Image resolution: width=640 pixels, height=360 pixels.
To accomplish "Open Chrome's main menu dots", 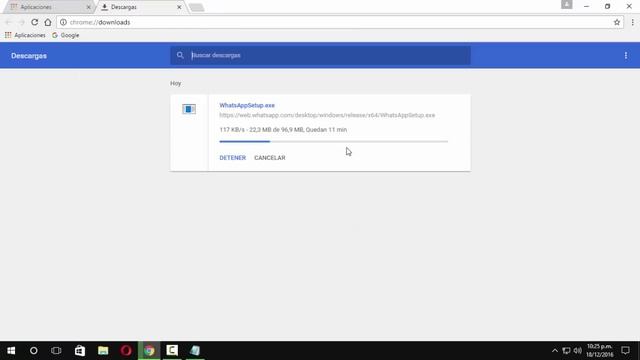I will [633, 22].
